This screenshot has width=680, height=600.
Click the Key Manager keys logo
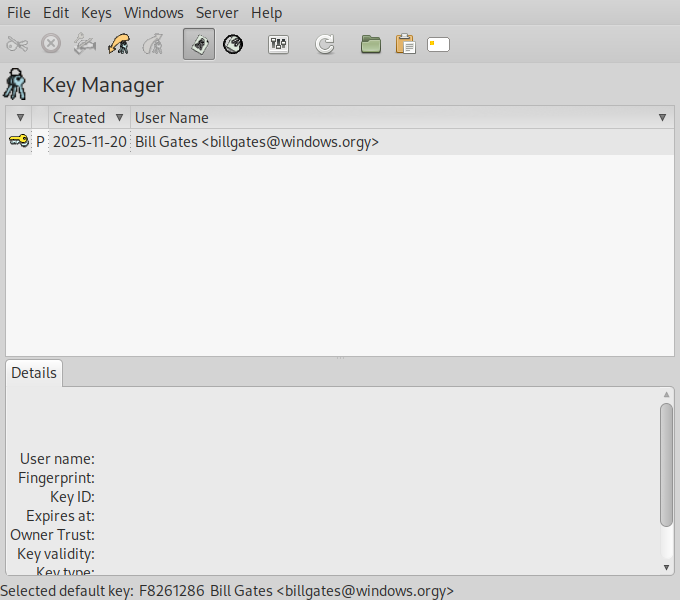pos(15,84)
